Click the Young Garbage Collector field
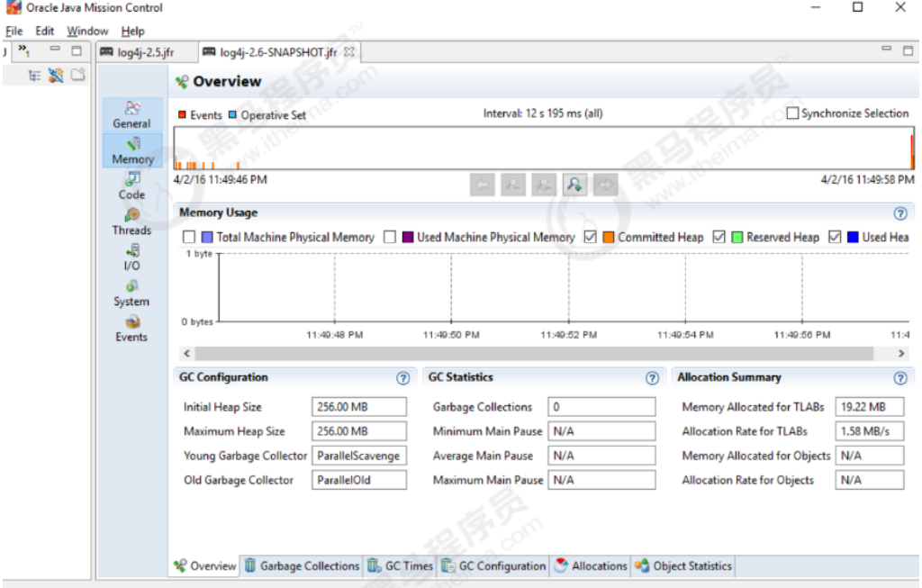The image size is (922, 588). [358, 456]
